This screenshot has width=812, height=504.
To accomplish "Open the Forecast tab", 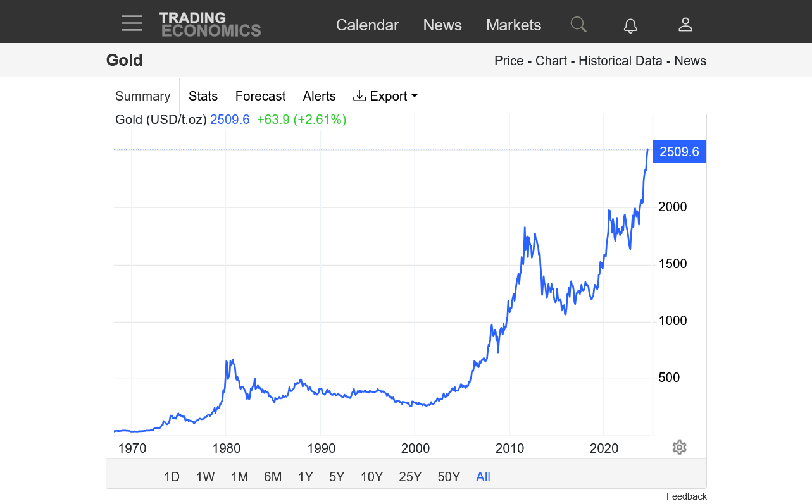I will click(x=260, y=96).
